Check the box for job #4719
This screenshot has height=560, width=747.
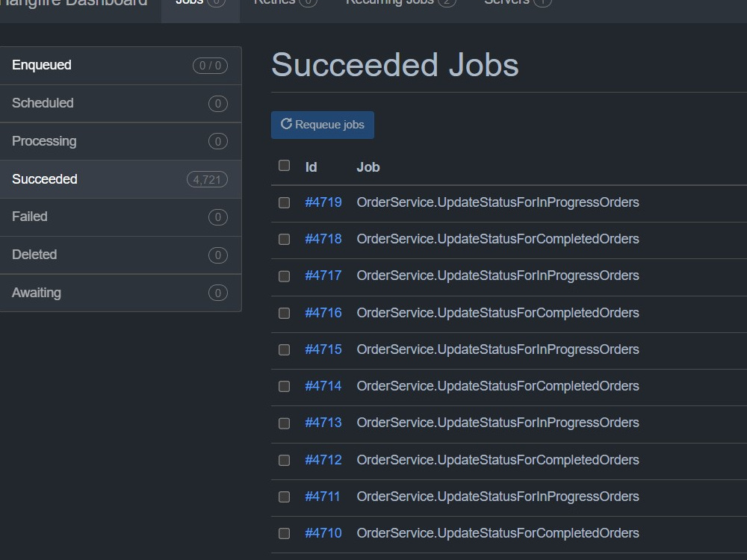coord(284,202)
